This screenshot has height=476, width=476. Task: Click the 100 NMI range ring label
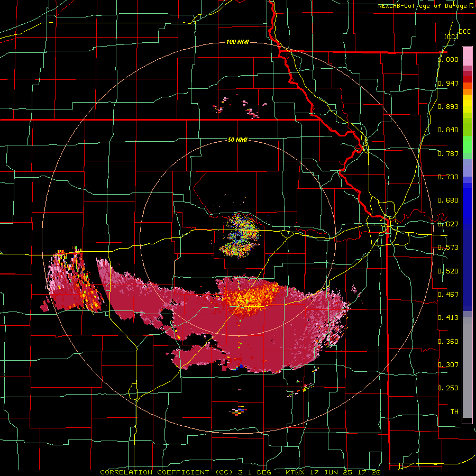[x=237, y=42]
